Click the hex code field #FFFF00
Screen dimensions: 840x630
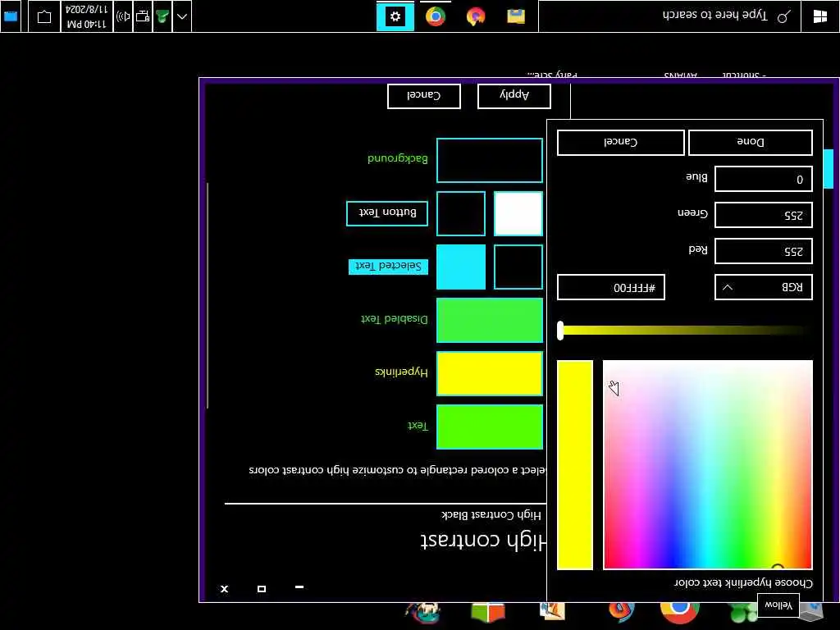point(611,287)
